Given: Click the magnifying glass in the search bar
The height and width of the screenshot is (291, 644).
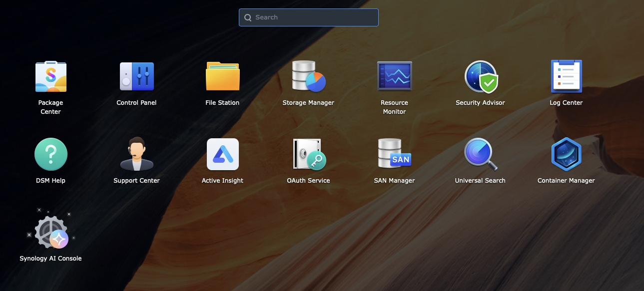Looking at the screenshot, I should click(247, 17).
